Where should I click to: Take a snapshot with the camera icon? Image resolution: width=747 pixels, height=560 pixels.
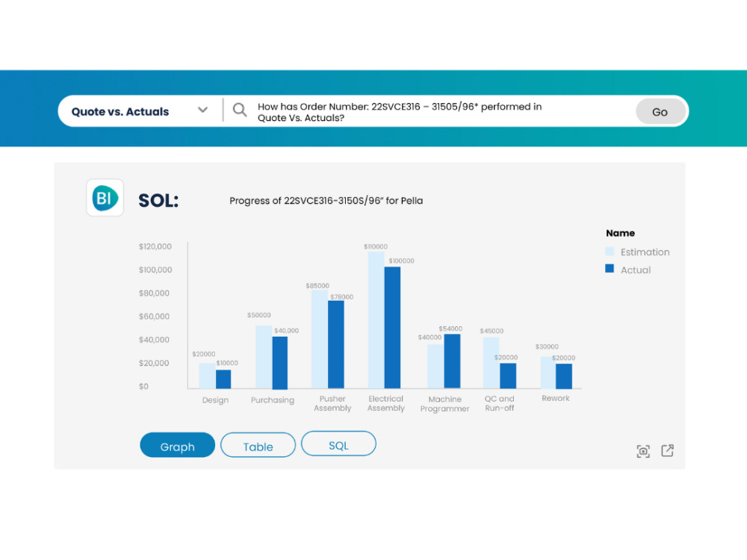[x=643, y=451]
